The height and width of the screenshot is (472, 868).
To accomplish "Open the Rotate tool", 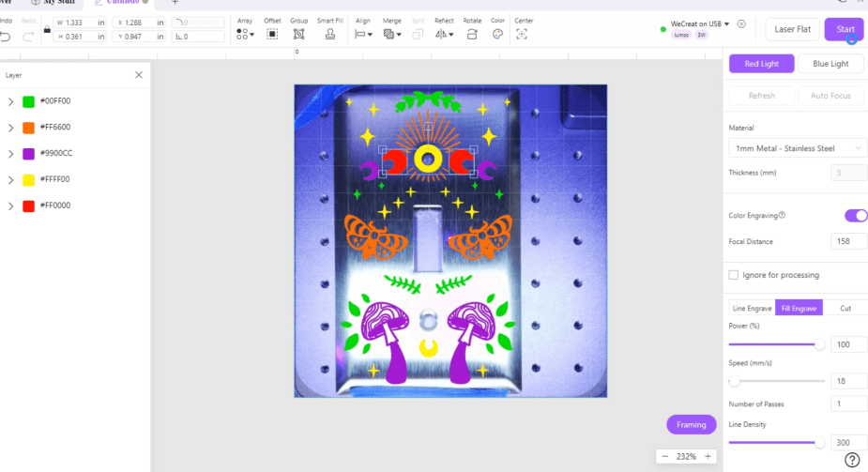I will tap(472, 34).
